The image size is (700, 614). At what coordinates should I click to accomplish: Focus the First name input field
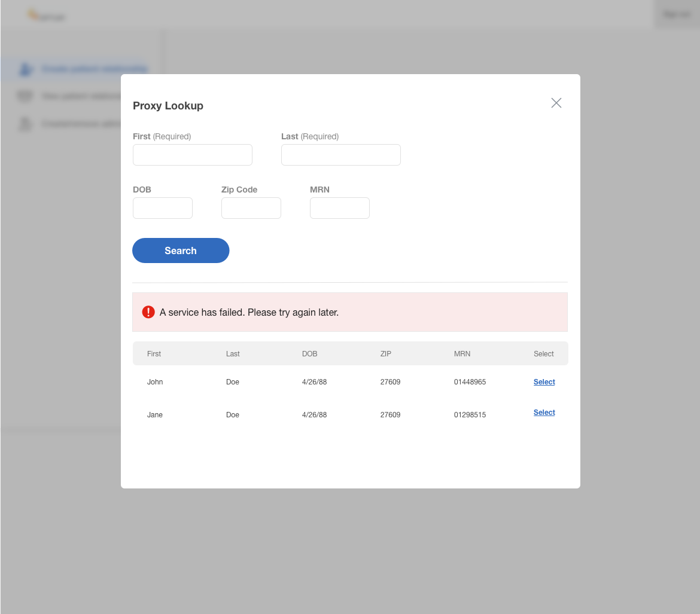tap(192, 155)
